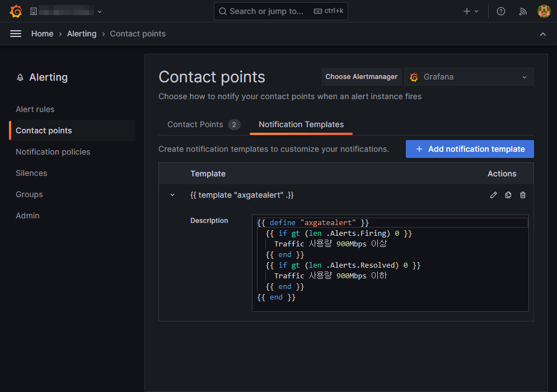Image resolution: width=557 pixels, height=392 pixels.
Task: Collapse the top bar with chevron
Action: pyautogui.click(x=543, y=34)
